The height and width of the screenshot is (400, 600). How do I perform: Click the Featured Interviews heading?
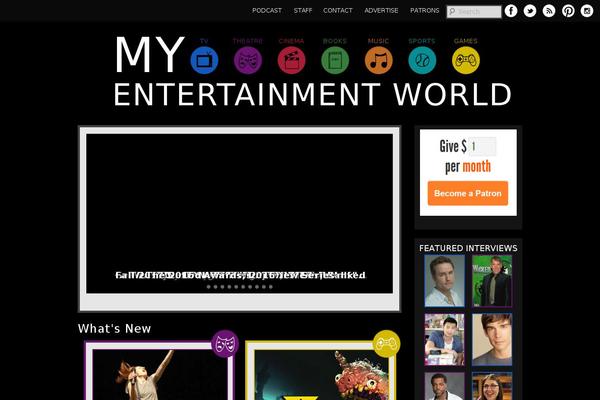pyautogui.click(x=468, y=248)
